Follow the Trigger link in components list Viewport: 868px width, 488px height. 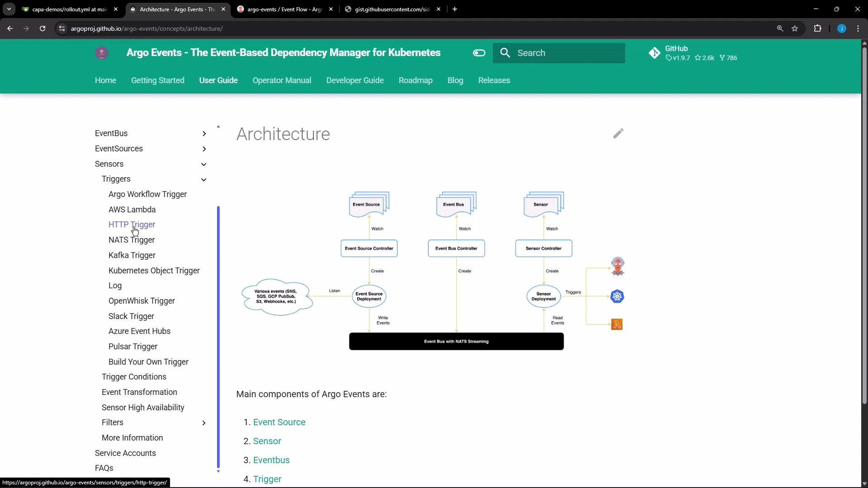coord(267,479)
